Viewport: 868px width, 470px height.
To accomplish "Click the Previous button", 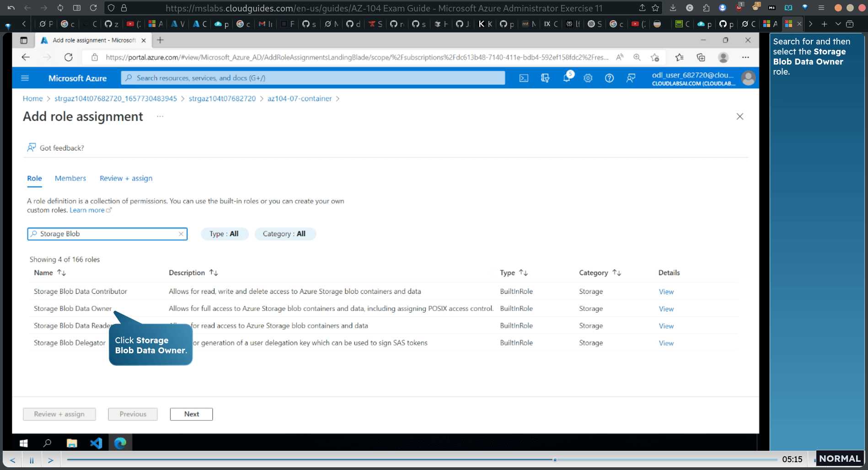I will [x=133, y=414].
